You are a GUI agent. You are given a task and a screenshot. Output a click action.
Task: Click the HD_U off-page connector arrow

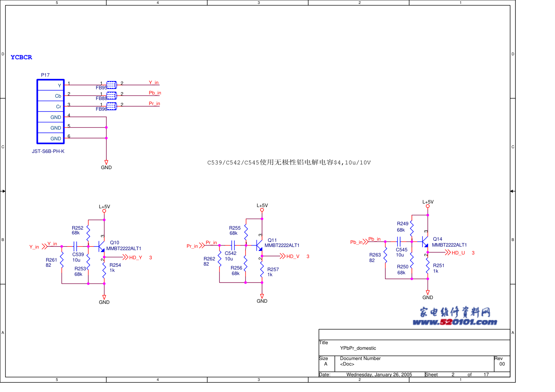point(448,253)
